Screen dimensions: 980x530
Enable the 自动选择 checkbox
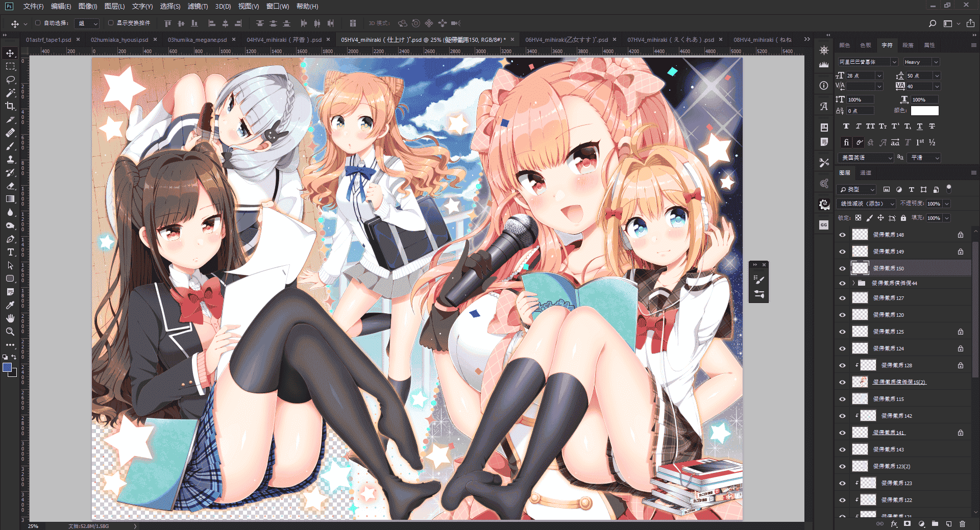pos(38,23)
